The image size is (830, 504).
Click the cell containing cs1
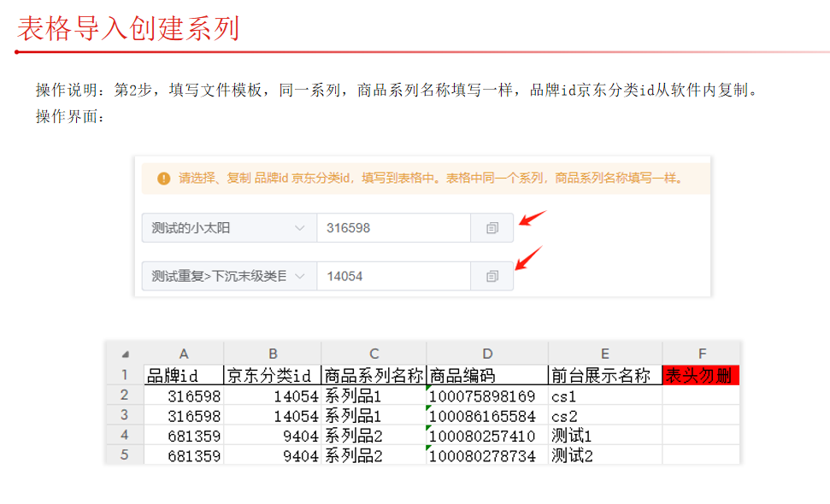point(604,396)
